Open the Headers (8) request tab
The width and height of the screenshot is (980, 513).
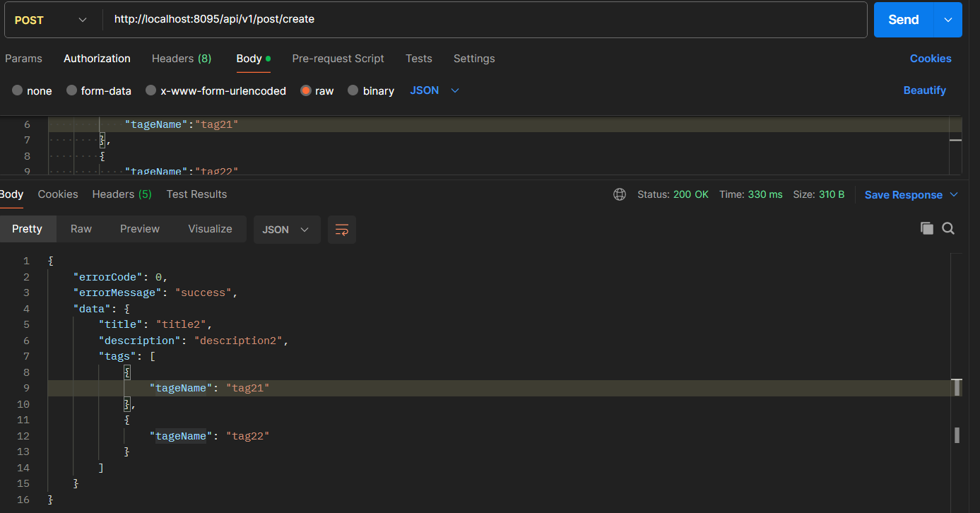point(182,59)
